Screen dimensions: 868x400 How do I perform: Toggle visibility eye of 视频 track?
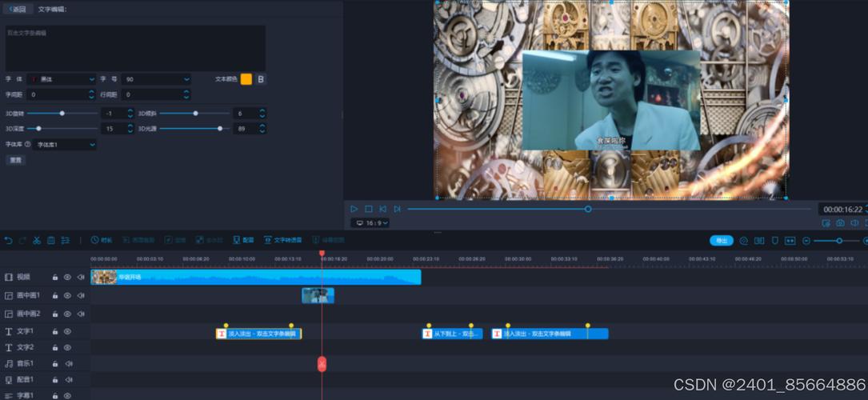(67, 277)
